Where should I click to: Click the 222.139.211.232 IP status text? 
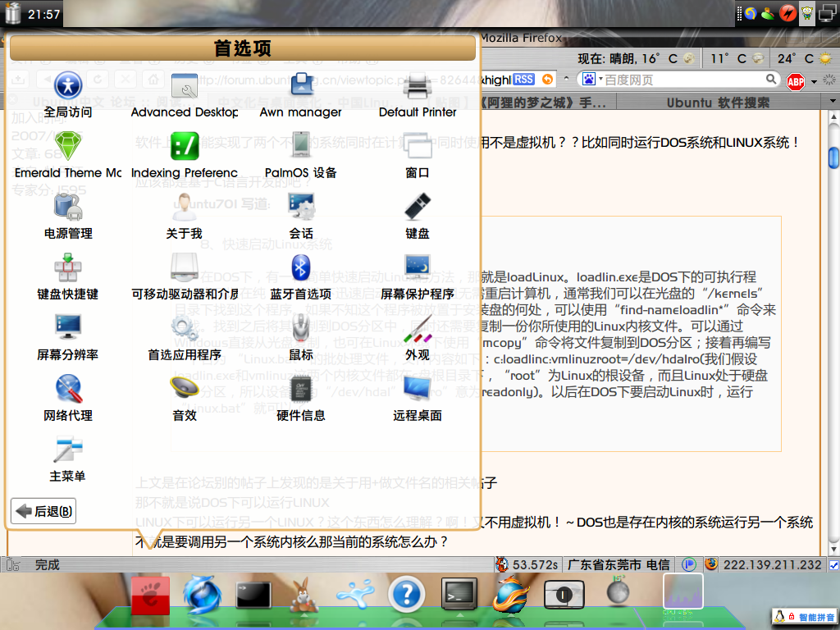pos(772,564)
